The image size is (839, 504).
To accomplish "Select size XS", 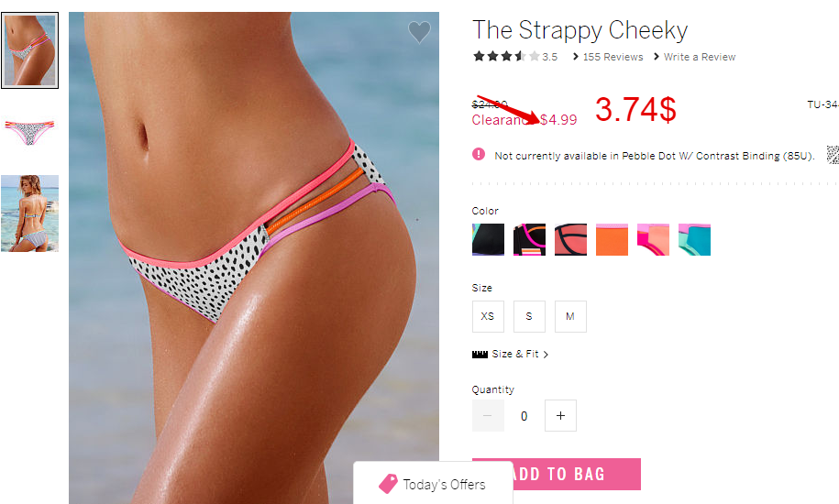I will [x=488, y=316].
